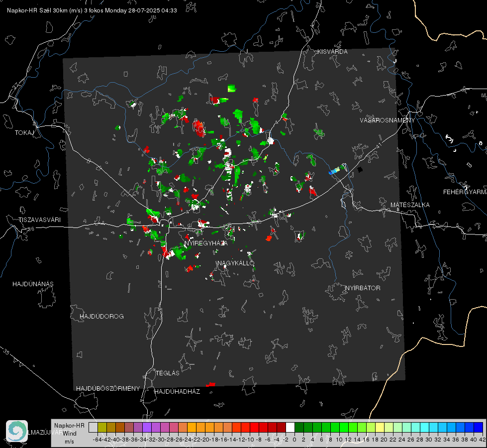The width and height of the screenshot is (487, 448).
Task: Click the legend value 42 at right end
Action: (482, 440)
